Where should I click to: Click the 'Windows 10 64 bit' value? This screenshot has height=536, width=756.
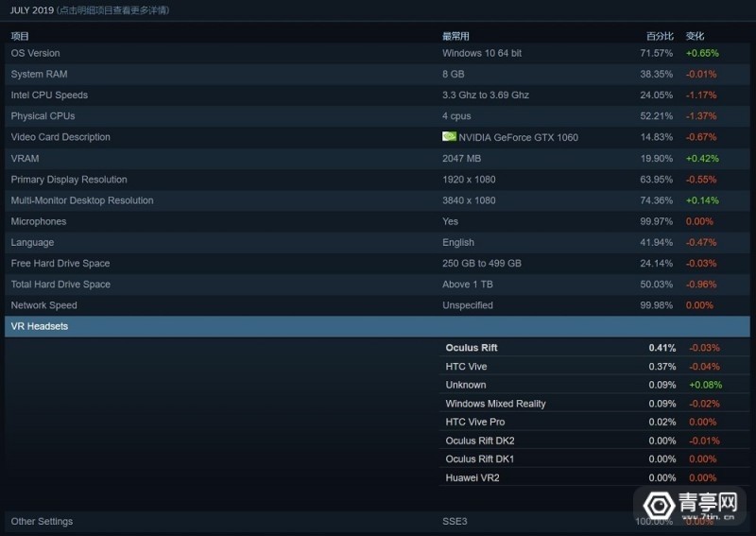[x=482, y=53]
